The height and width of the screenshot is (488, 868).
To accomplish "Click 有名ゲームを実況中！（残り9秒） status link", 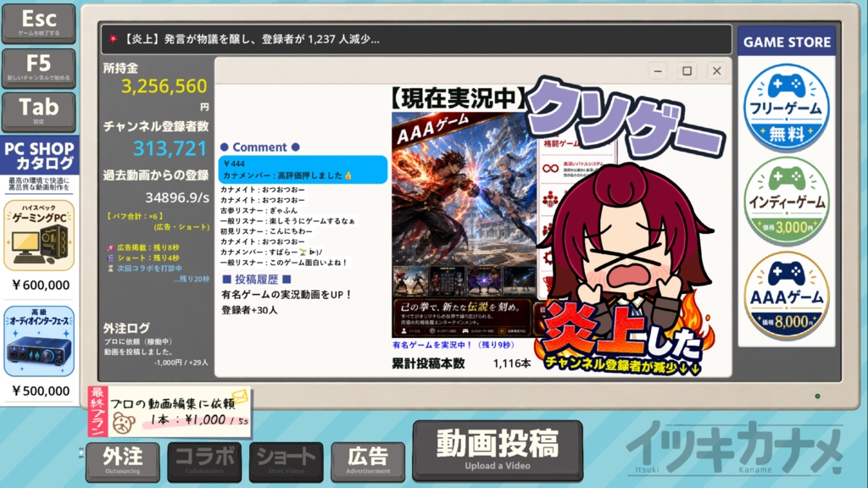I will pyautogui.click(x=454, y=345).
